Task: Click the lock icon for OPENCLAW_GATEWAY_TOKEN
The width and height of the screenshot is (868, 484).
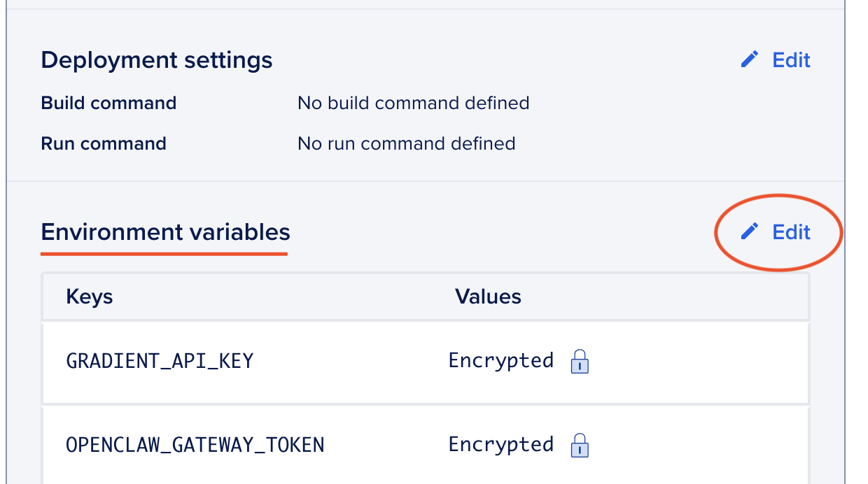Action: click(x=580, y=446)
